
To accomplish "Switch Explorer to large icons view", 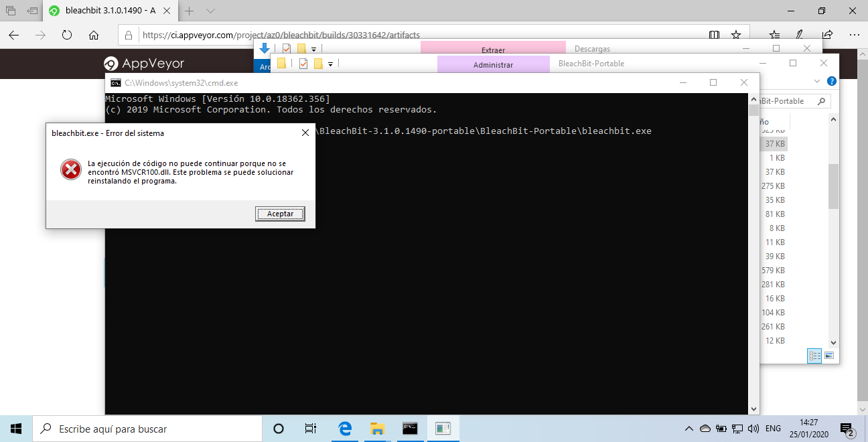I will click(829, 356).
